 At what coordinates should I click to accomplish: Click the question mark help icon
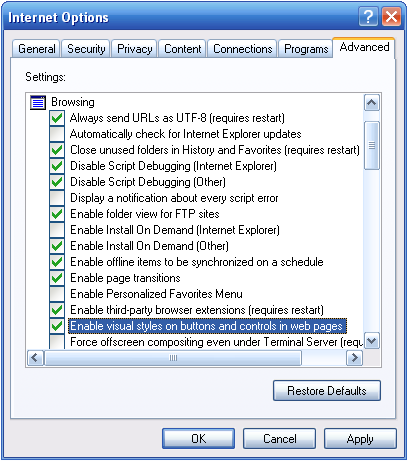coord(368,16)
